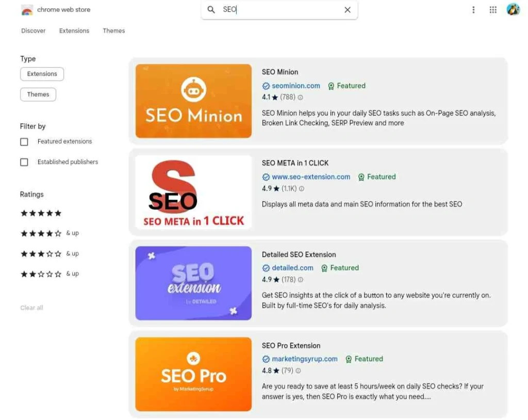This screenshot has height=420, width=528.
Task: Open the Extensions tab
Action: click(74, 30)
